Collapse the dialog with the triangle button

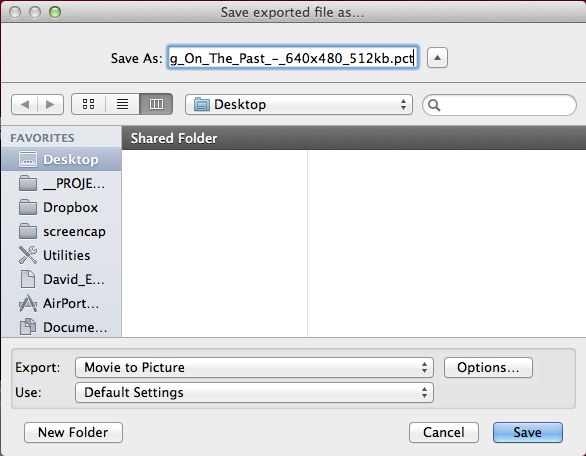437,58
